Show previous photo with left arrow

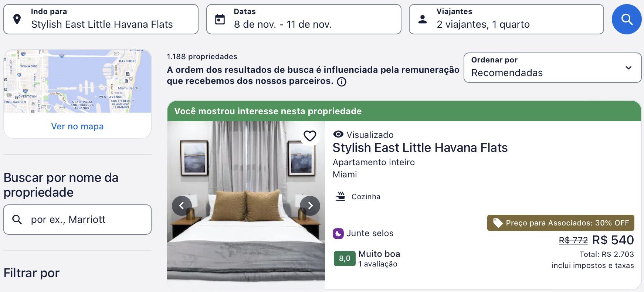tap(182, 206)
